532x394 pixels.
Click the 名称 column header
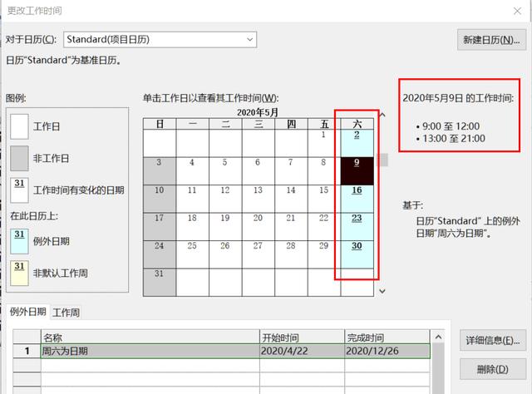pos(150,337)
